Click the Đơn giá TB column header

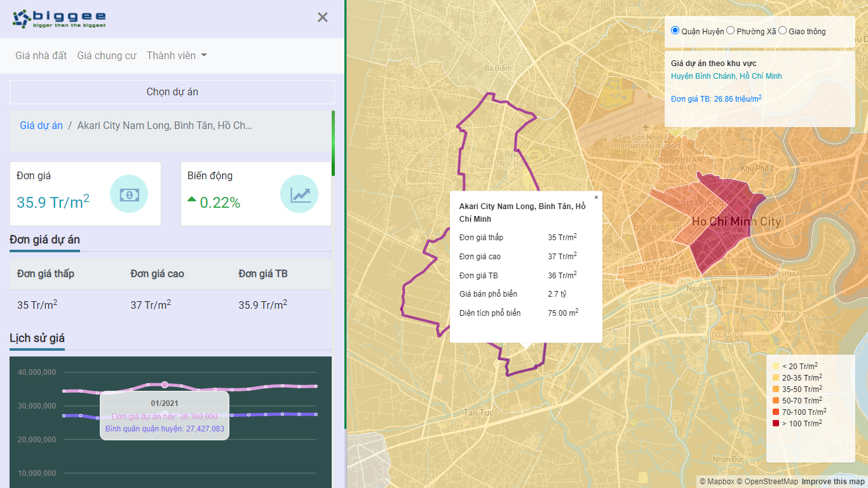263,274
